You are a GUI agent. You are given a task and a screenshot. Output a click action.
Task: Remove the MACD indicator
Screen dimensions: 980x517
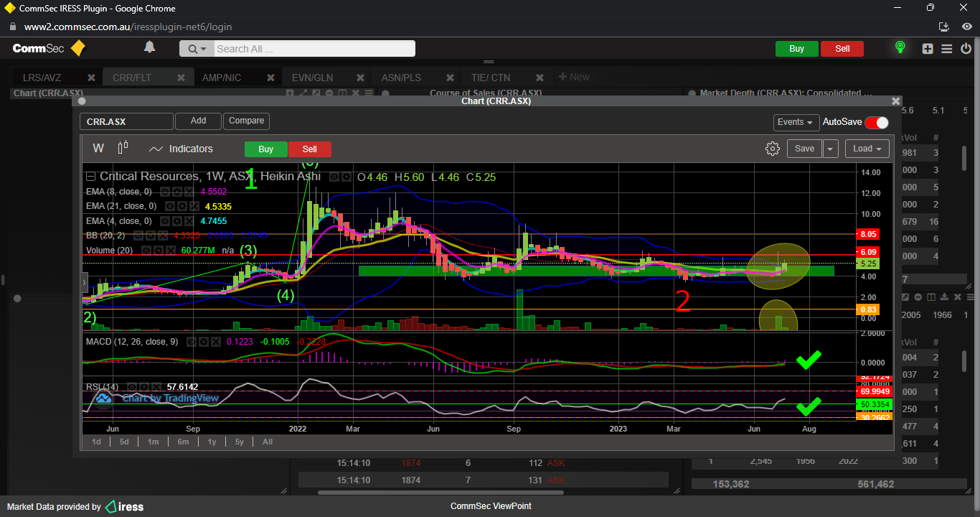click(216, 341)
